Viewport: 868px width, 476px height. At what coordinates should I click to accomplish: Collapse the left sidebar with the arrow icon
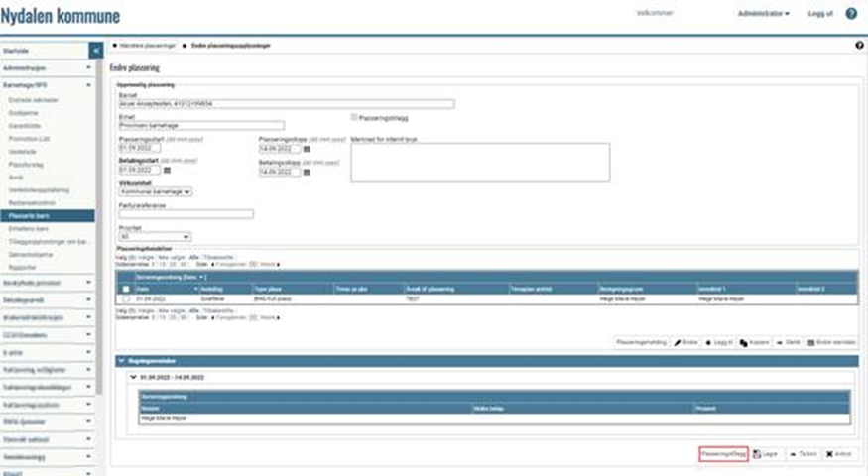click(x=96, y=49)
